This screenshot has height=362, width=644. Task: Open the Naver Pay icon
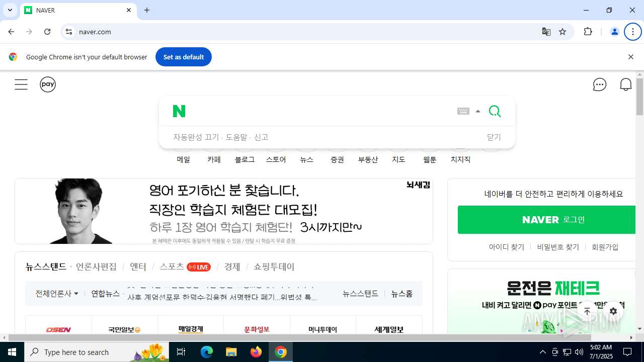click(x=48, y=84)
